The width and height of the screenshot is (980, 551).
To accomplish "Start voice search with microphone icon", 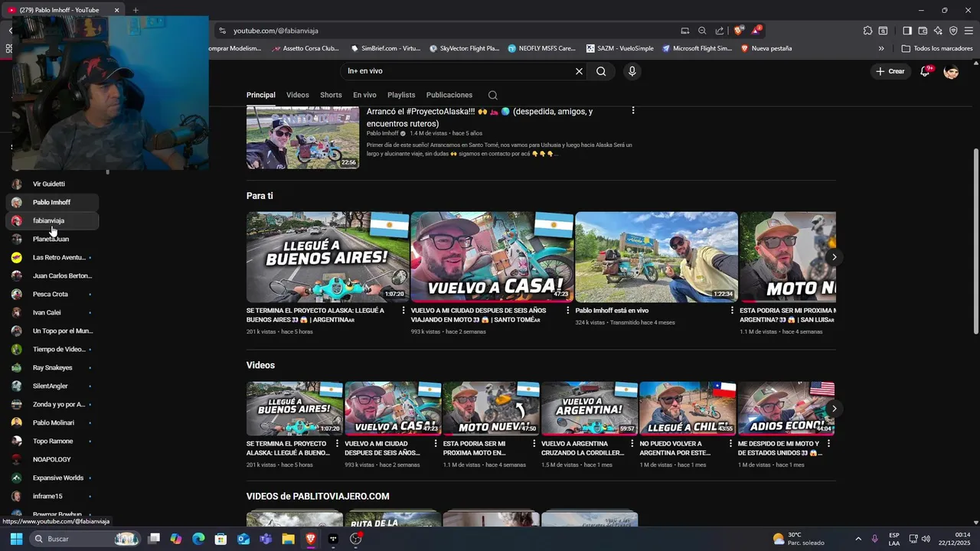I will pos(632,71).
